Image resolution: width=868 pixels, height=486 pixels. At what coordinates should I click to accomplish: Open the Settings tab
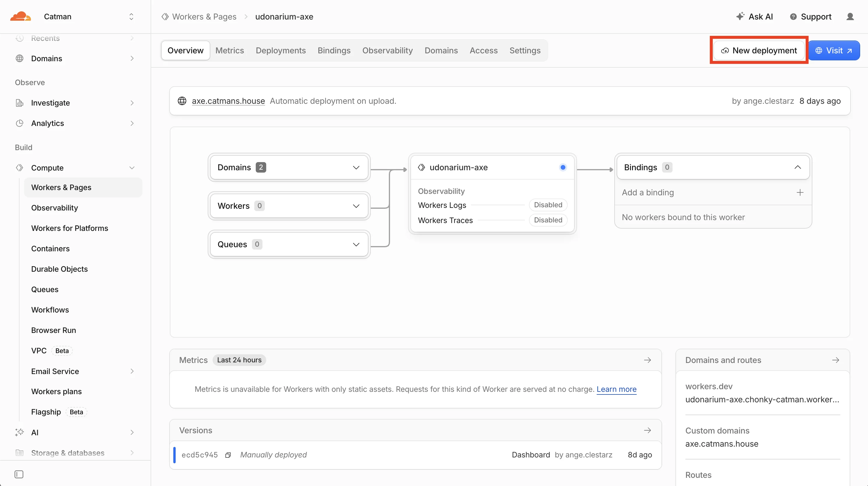tap(525, 50)
